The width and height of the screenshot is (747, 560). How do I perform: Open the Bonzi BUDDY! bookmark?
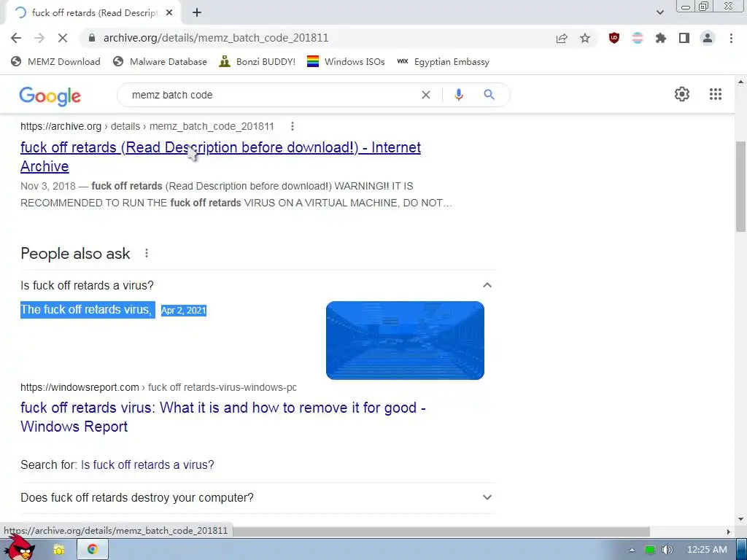pos(258,61)
